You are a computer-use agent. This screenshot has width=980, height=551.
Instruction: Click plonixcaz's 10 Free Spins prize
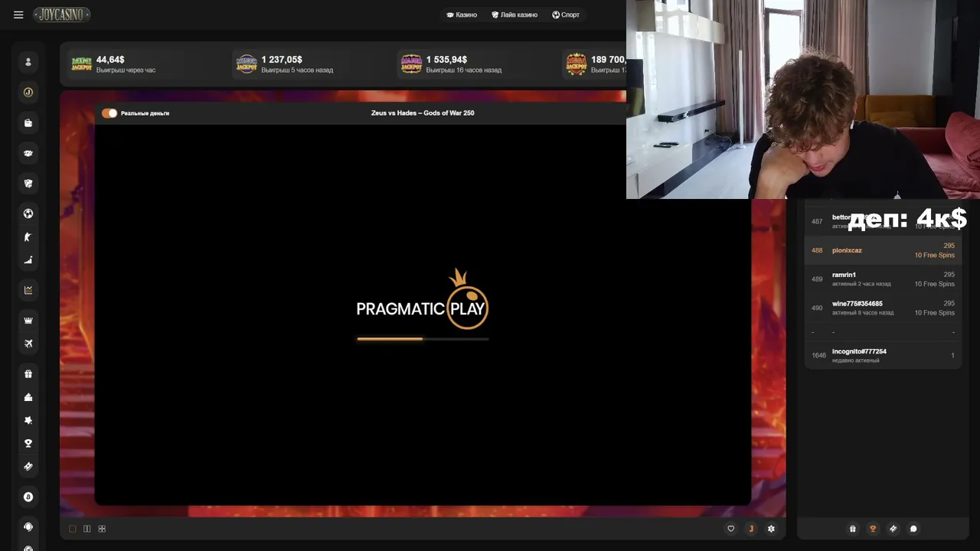934,255
